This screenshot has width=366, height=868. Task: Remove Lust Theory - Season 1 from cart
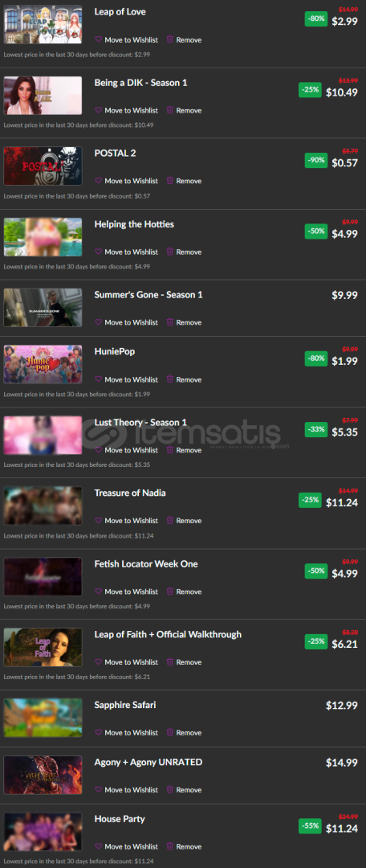(x=184, y=450)
